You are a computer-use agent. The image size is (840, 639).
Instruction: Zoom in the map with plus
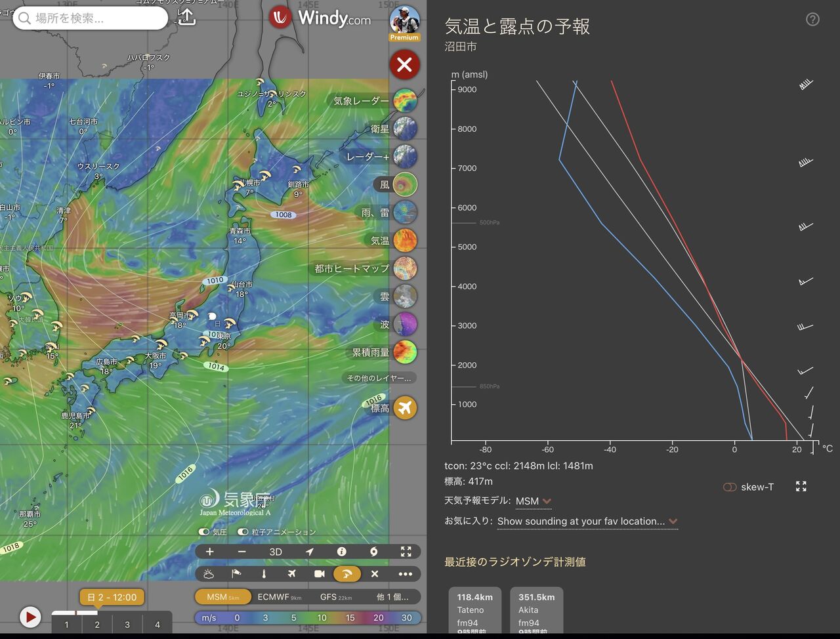210,552
